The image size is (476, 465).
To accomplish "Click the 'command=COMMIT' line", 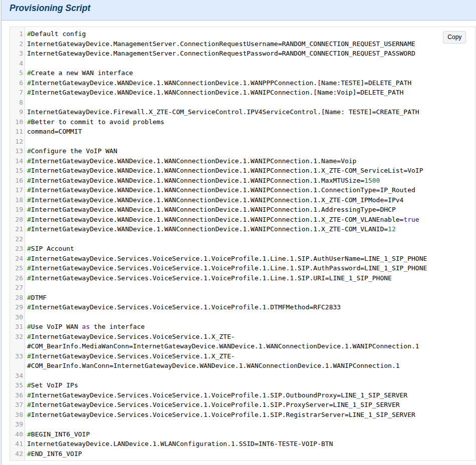I will (55, 132).
